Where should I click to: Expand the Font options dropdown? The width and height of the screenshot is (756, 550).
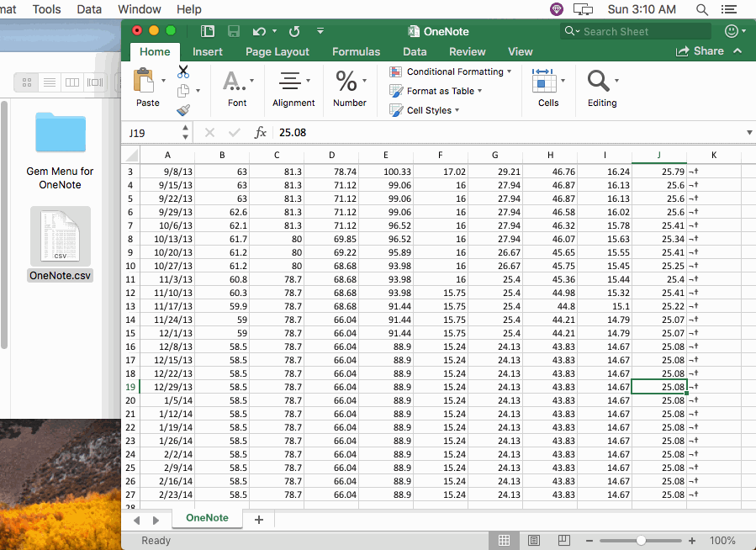(x=251, y=82)
